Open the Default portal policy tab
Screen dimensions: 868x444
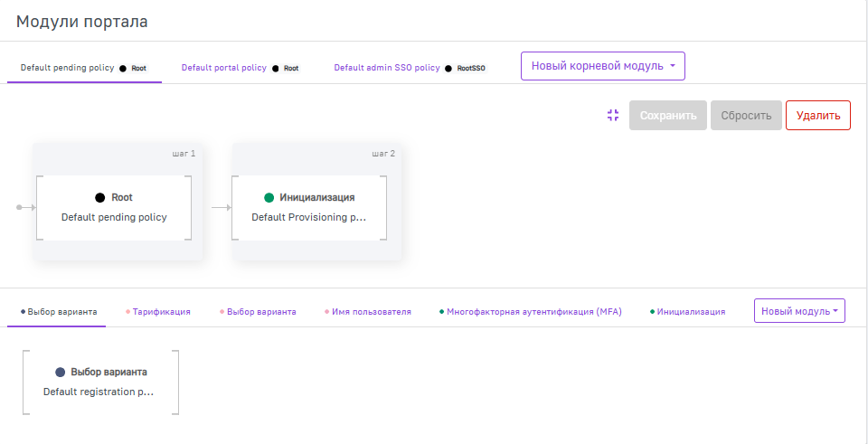coord(240,68)
